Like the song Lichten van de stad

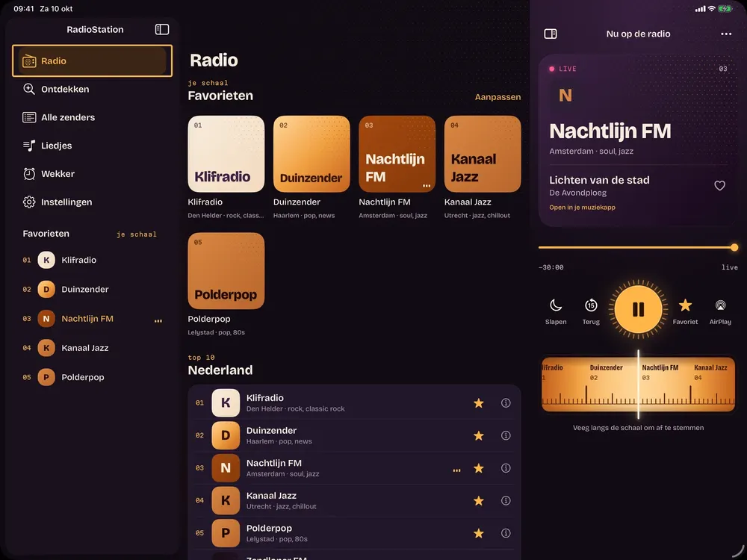click(719, 186)
